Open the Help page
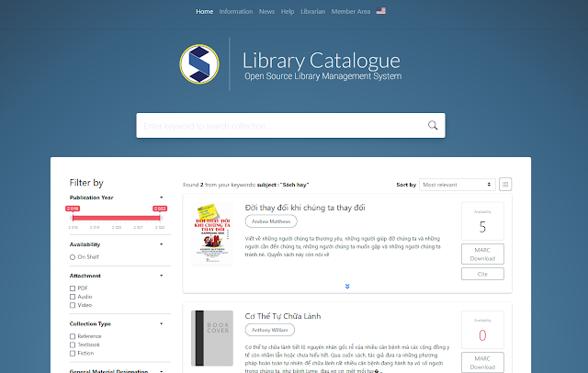Image resolution: width=588 pixels, height=373 pixels. click(288, 12)
